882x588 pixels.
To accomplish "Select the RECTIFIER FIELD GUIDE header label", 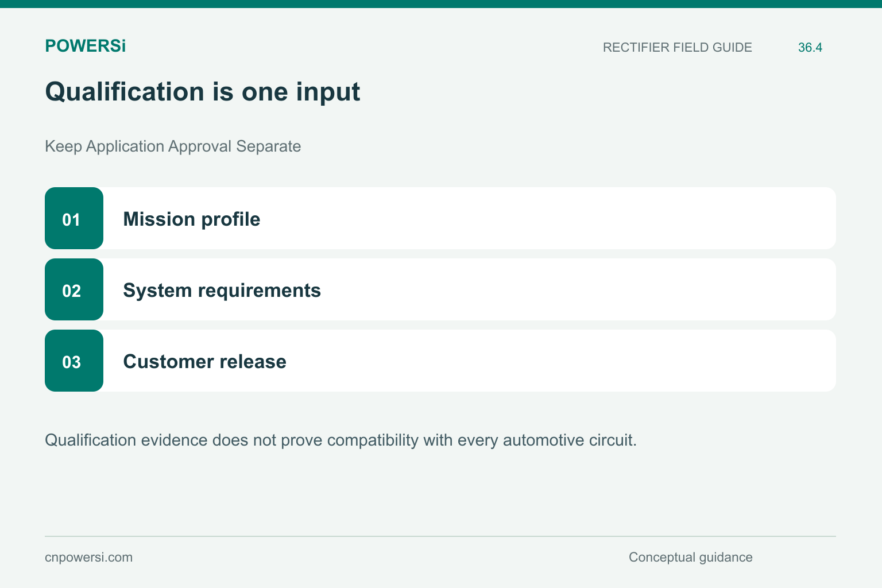I will click(x=677, y=48).
